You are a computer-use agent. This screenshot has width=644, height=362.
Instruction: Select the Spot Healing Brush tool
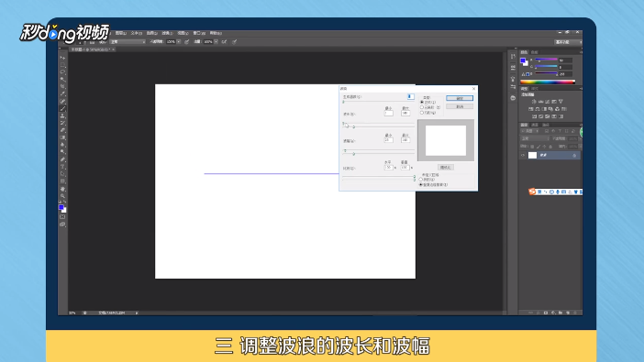point(62,102)
